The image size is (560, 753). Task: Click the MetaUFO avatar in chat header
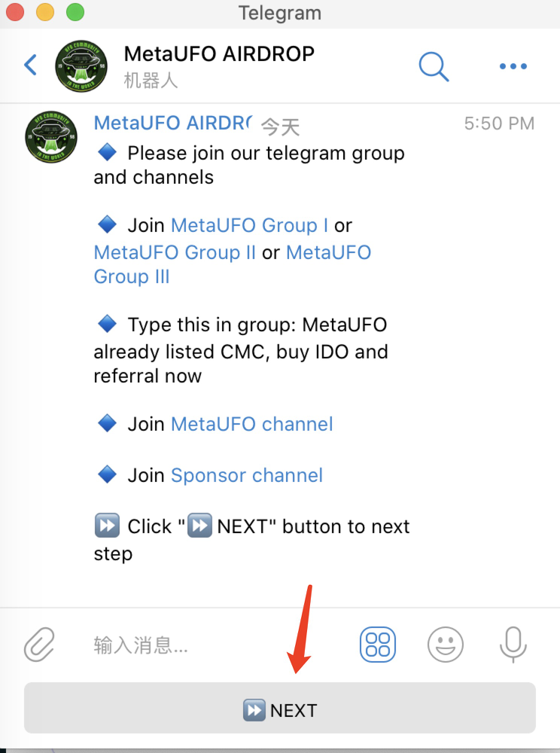81,66
